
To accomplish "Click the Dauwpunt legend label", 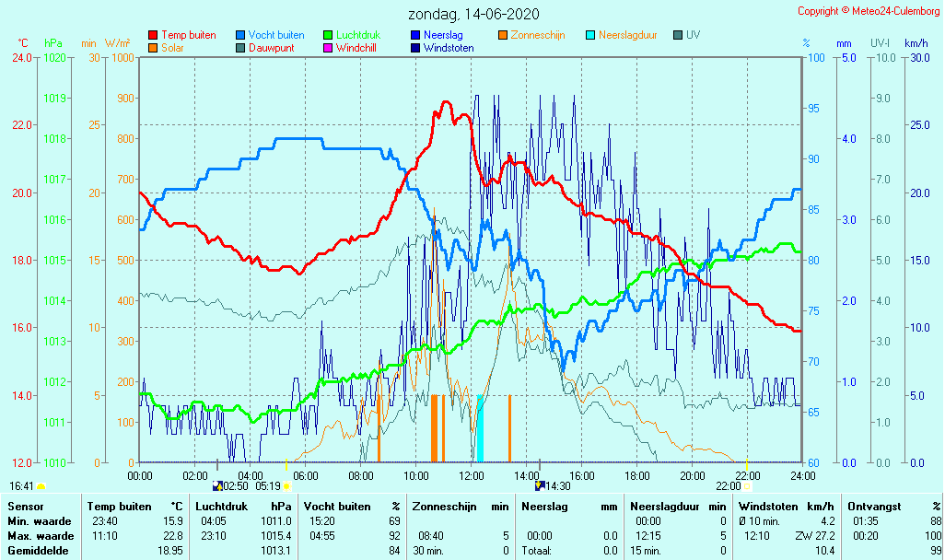I will click(272, 48).
